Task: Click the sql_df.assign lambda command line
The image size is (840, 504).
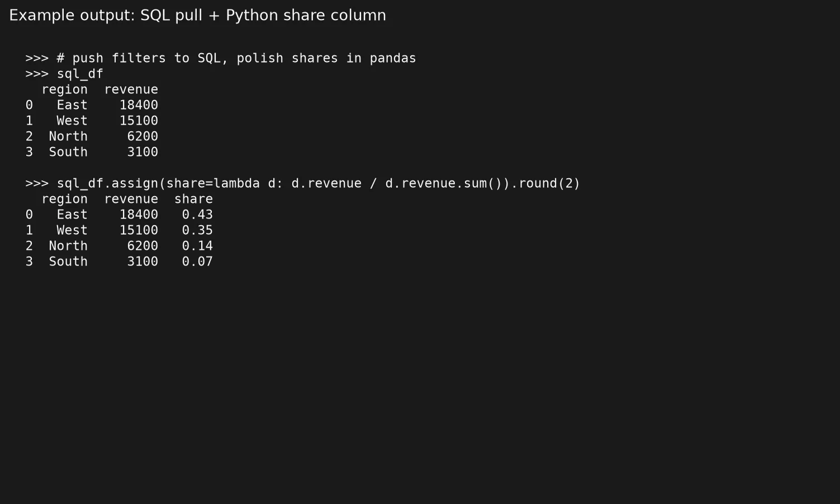Action: click(x=303, y=183)
